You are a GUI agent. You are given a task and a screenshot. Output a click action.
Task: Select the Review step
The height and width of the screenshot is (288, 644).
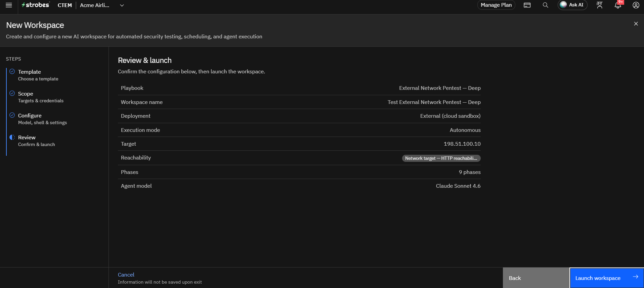point(36,141)
